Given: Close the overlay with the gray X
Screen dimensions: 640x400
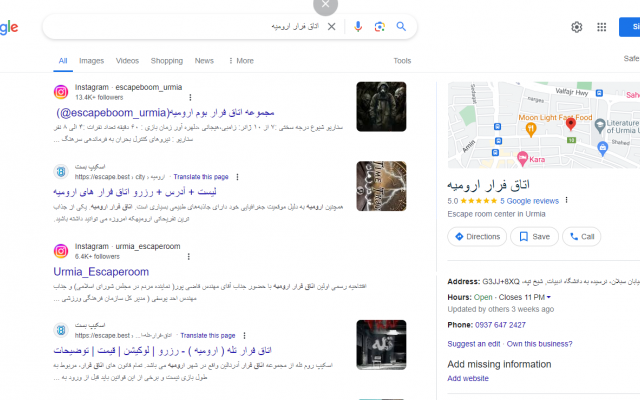Looking at the screenshot, I should [325, 5].
